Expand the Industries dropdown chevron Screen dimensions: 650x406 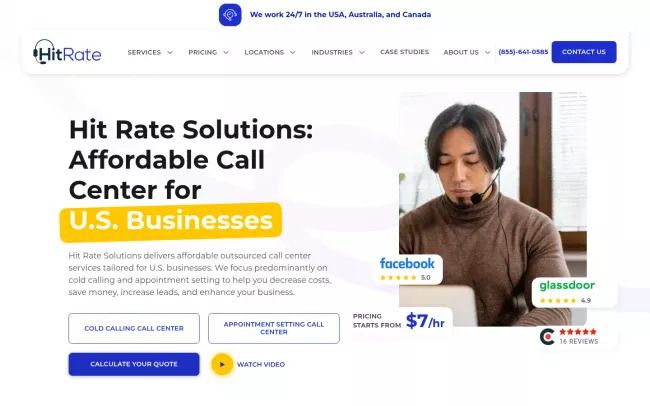[x=362, y=52]
